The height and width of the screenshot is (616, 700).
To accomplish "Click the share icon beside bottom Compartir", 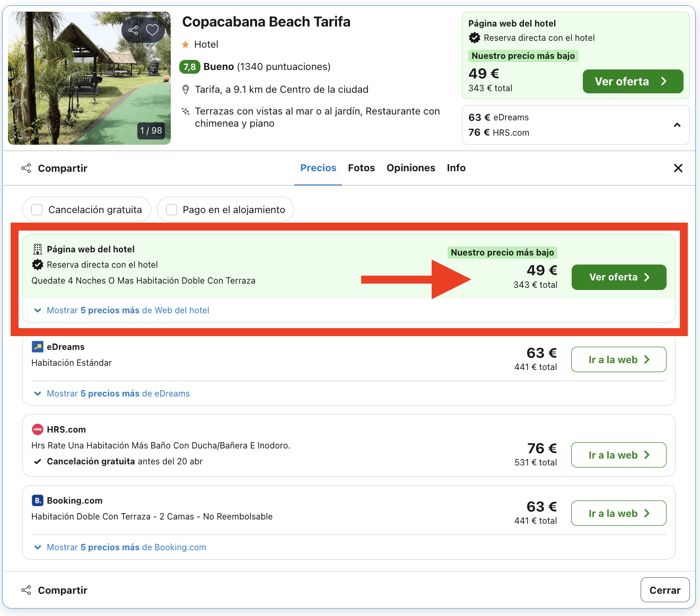I will [26, 590].
